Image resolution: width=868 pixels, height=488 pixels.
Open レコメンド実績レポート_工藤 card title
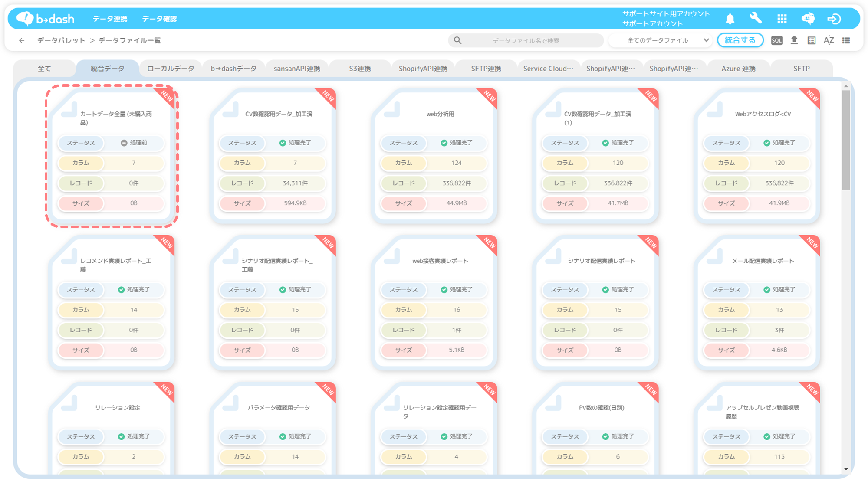(x=116, y=265)
